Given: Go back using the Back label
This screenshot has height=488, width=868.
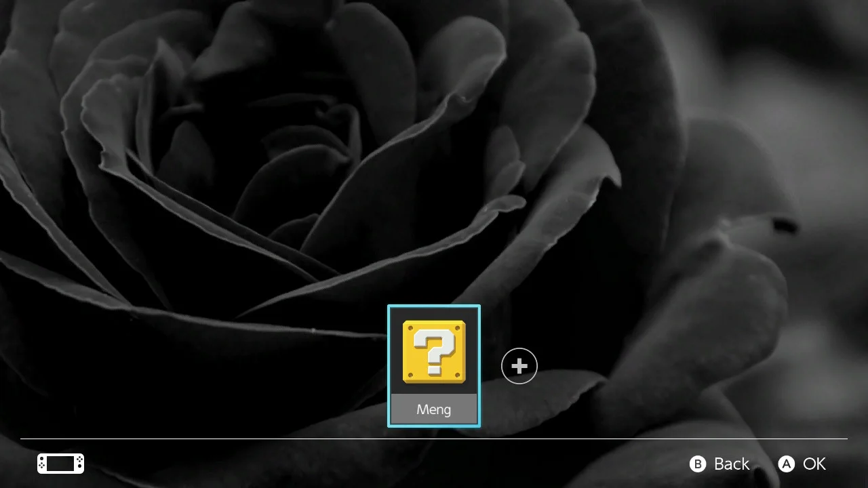Looking at the screenshot, I should [732, 464].
